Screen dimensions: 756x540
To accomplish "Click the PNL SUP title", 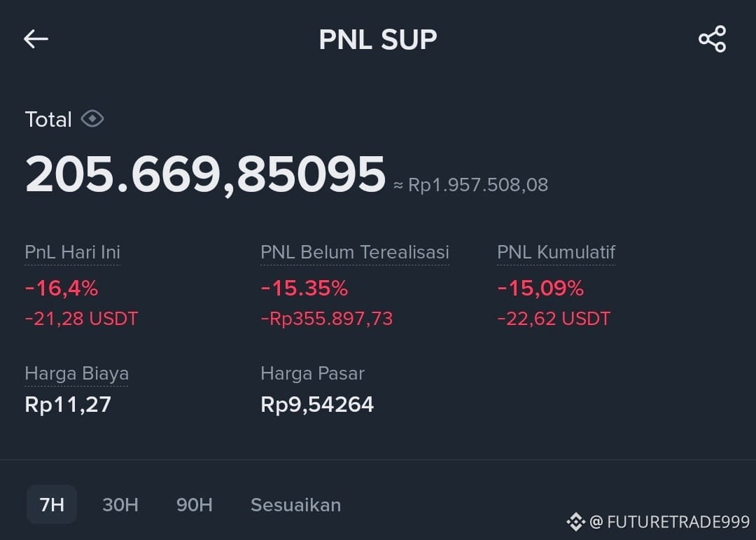I will click(x=377, y=39).
